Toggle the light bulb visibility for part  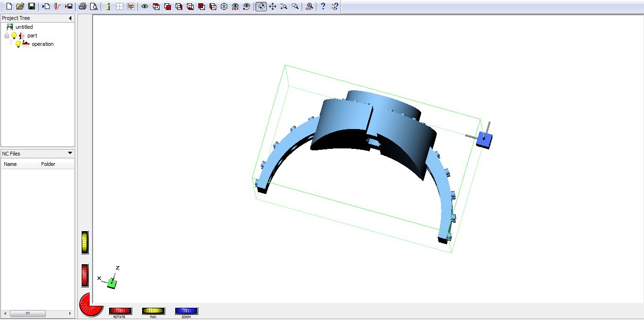[x=14, y=35]
